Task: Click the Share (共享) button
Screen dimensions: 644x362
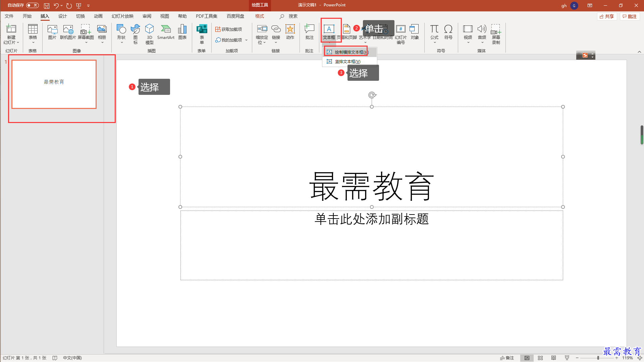Action: point(607,16)
